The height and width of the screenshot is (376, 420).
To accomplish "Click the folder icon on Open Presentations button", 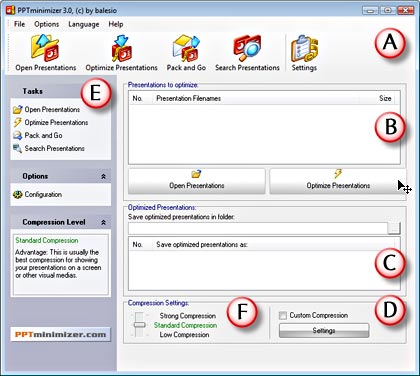I will pos(197,174).
